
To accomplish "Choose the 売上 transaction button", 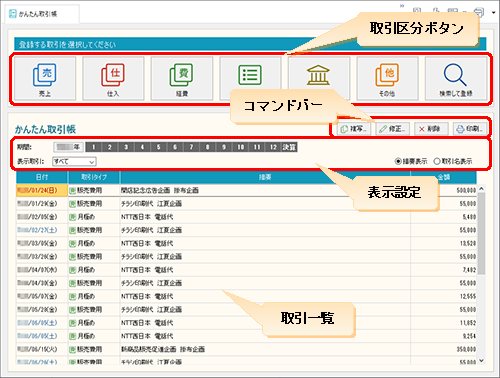I will (x=45, y=78).
